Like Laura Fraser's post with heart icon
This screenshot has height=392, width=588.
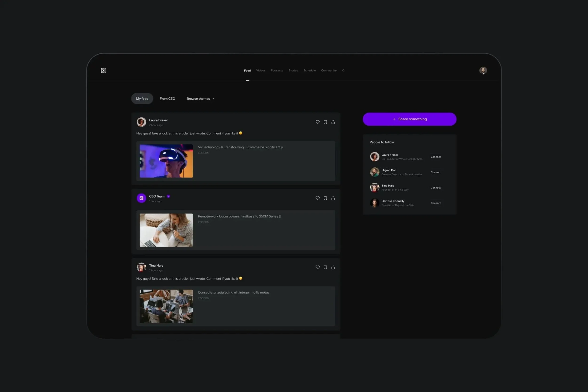click(318, 122)
